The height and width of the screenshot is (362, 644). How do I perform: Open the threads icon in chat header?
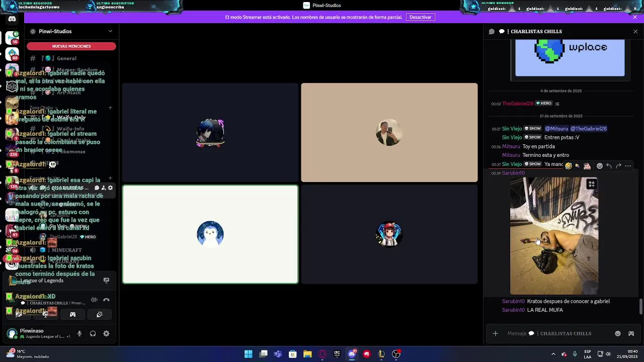(x=492, y=31)
